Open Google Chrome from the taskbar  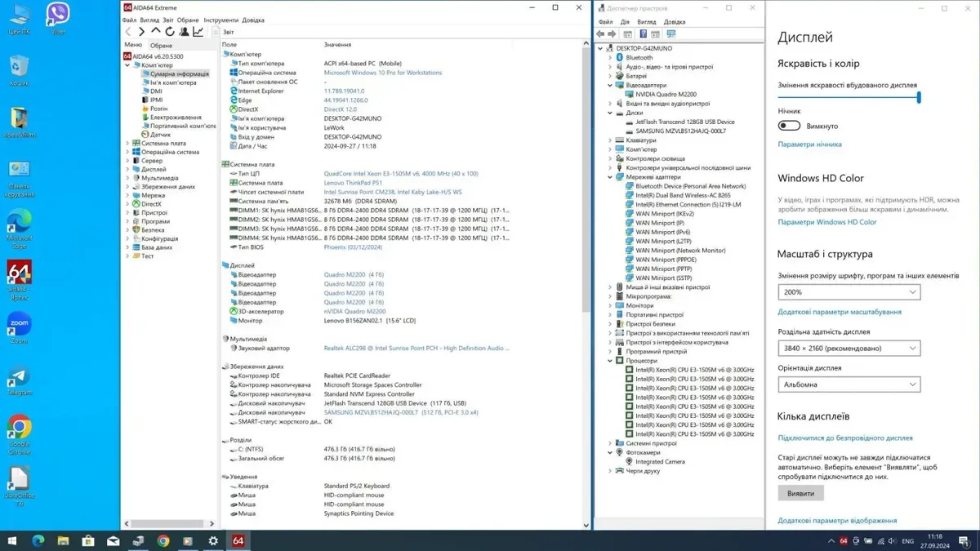coord(163,540)
